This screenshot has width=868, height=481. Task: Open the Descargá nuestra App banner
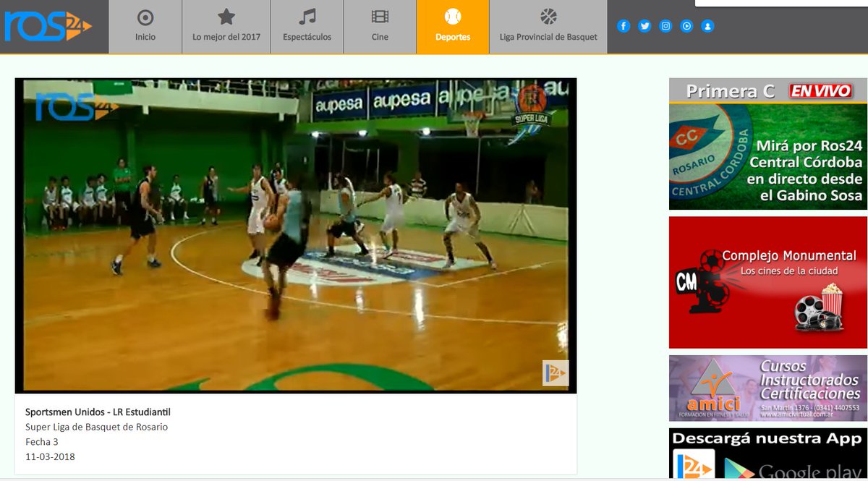[x=768, y=454]
